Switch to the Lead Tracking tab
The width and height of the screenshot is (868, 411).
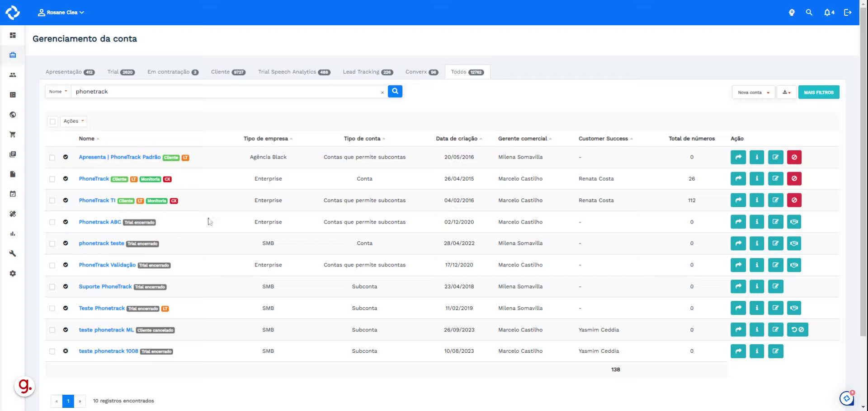pos(368,72)
